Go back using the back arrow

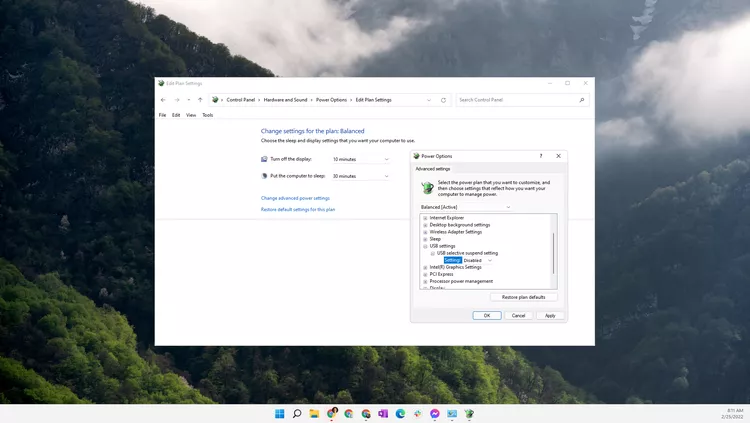163,100
